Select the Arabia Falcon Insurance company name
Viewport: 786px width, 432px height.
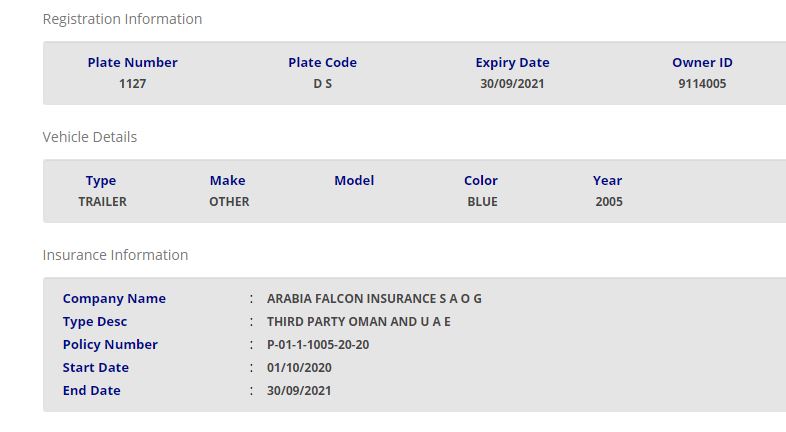pyautogui.click(x=374, y=299)
